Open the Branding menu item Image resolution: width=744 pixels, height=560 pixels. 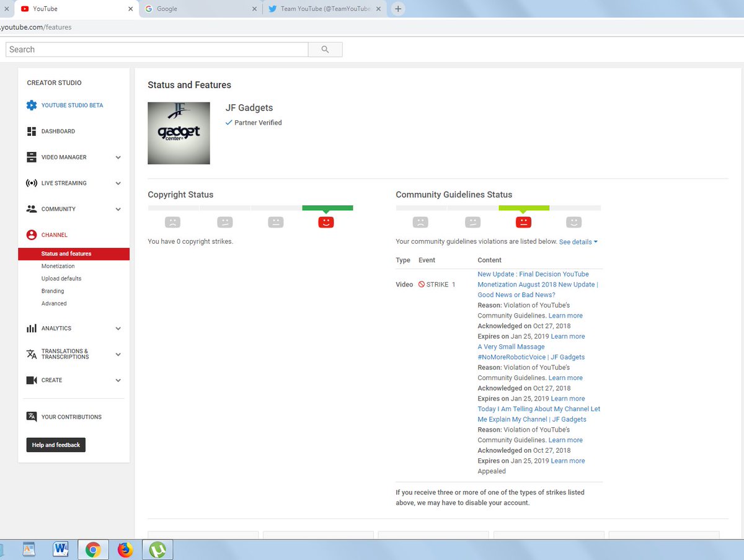pos(53,291)
